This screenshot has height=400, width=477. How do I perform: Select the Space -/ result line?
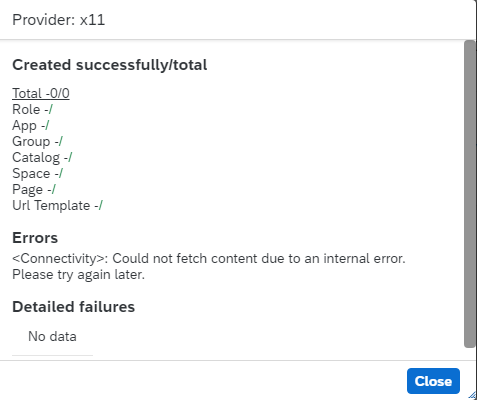37,173
